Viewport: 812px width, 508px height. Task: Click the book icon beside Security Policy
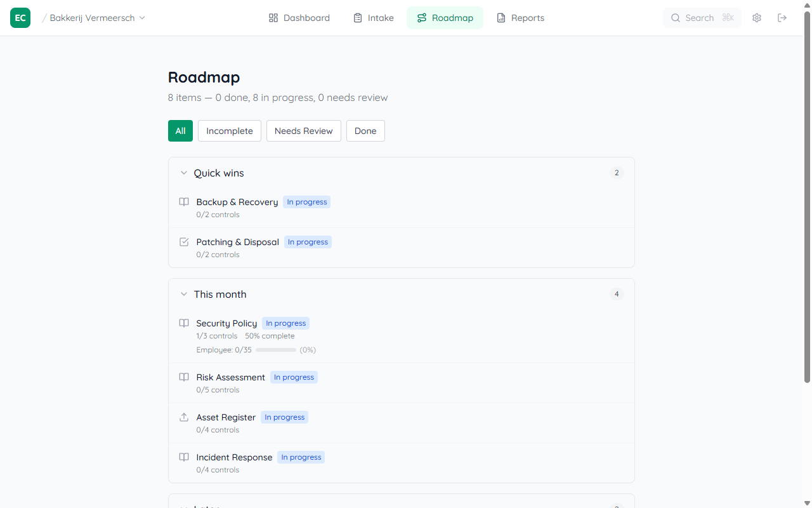point(184,323)
